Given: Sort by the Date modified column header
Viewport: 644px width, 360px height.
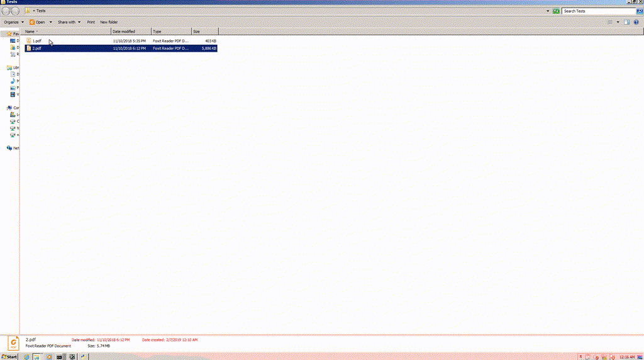Looking at the screenshot, I should click(x=131, y=31).
